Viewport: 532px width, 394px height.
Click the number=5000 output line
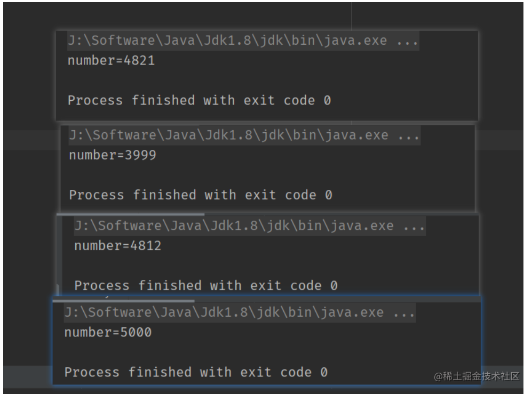(108, 332)
